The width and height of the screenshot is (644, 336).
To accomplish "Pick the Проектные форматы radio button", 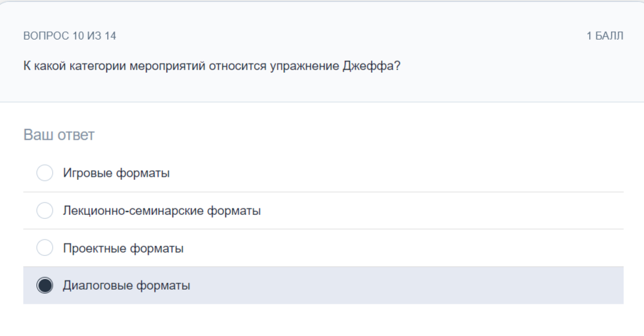I will 45,247.
